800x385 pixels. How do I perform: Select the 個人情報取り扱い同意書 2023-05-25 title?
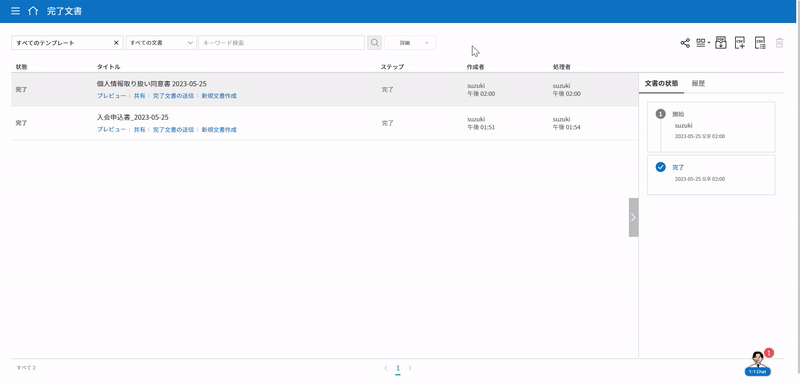click(152, 84)
